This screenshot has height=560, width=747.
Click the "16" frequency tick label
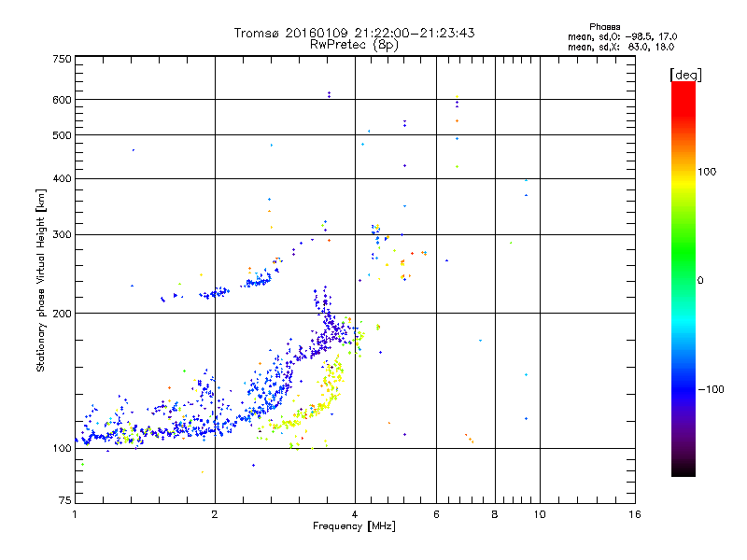(635, 514)
